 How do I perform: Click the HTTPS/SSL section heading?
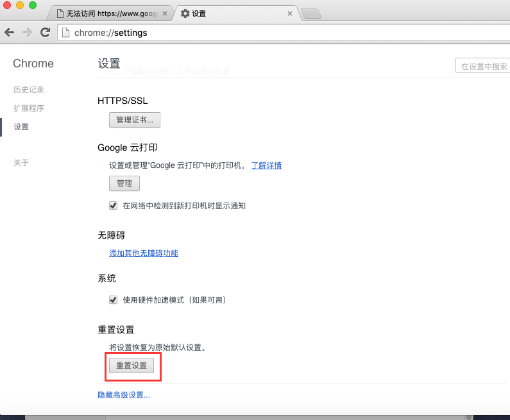tap(123, 101)
